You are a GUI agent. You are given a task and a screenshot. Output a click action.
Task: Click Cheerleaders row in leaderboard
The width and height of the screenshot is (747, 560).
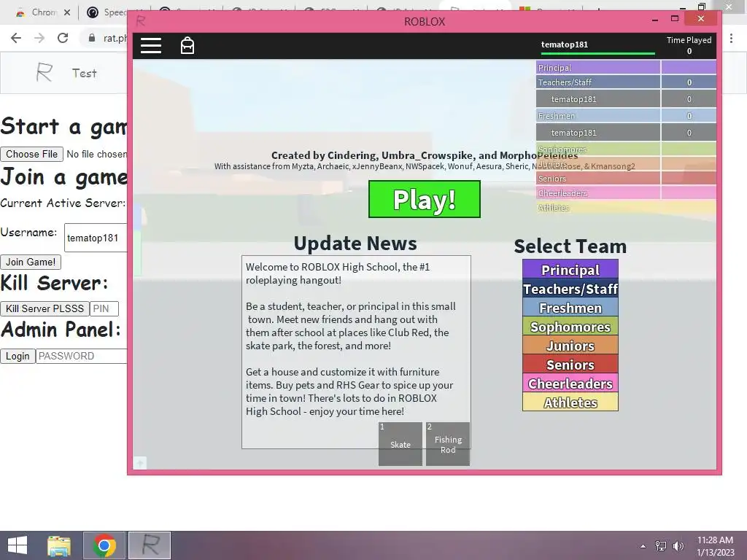pos(625,192)
